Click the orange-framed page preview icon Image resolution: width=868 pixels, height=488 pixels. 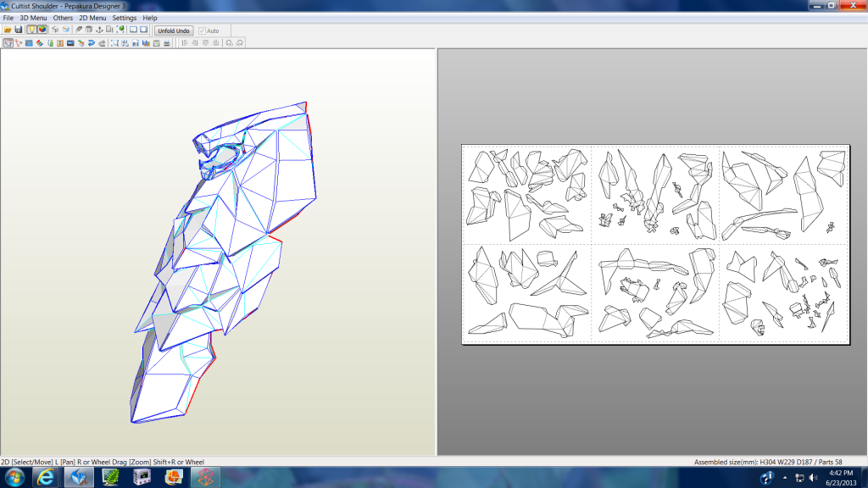156,42
